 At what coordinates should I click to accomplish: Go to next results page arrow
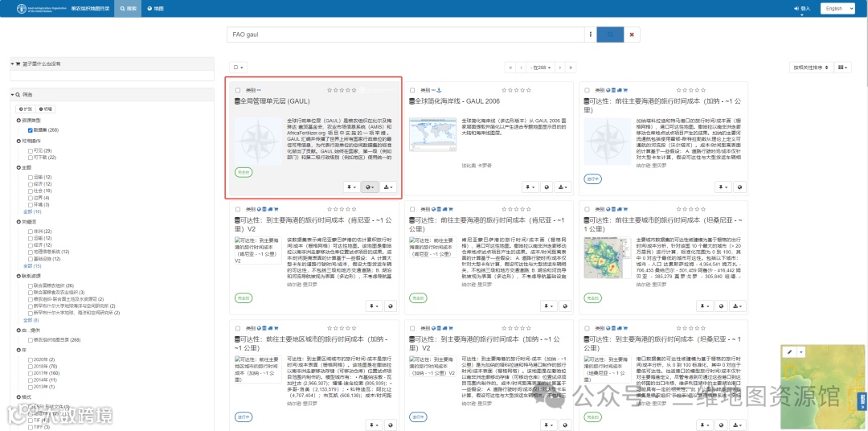click(x=560, y=67)
